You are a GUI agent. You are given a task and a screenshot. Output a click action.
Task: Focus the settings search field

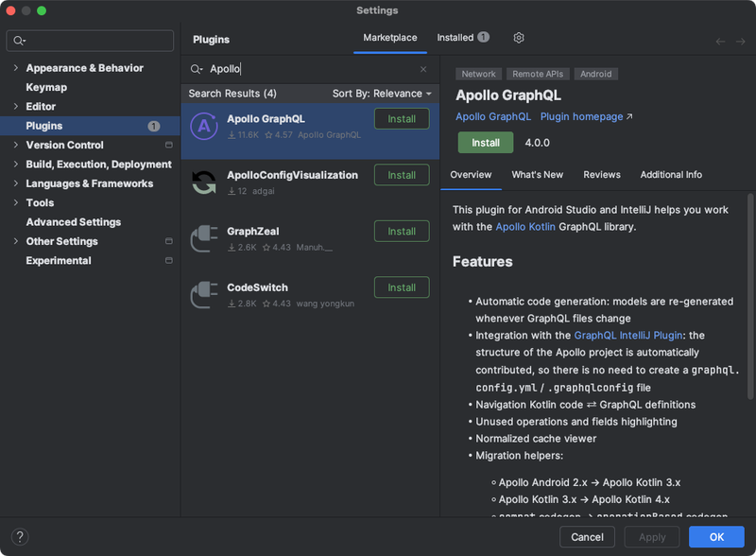click(x=90, y=41)
